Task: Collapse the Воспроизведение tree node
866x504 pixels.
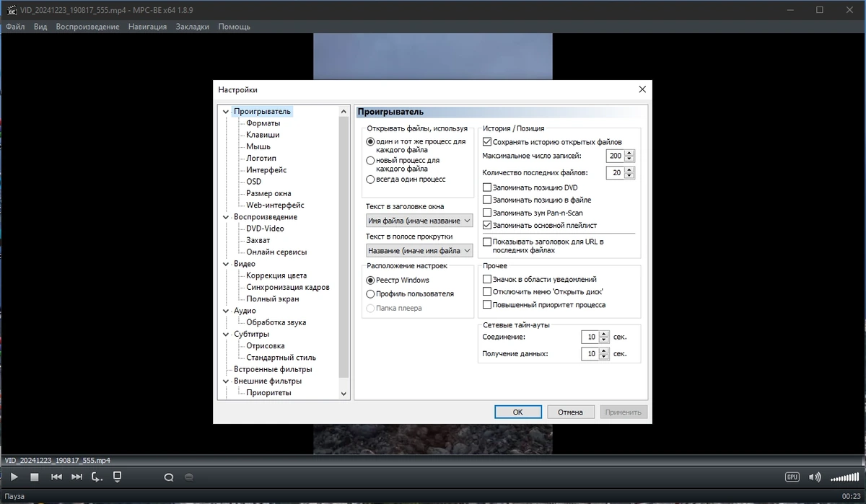Action: click(x=226, y=217)
